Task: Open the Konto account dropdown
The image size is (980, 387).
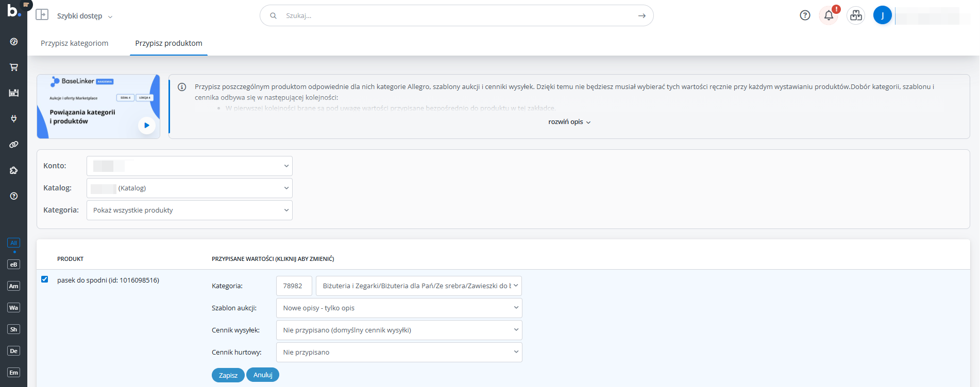Action: [x=190, y=166]
